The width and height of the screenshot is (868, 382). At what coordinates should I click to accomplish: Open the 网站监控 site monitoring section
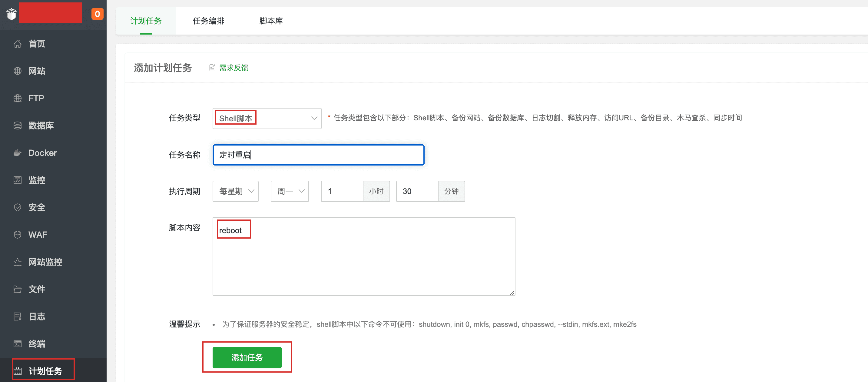click(45, 262)
